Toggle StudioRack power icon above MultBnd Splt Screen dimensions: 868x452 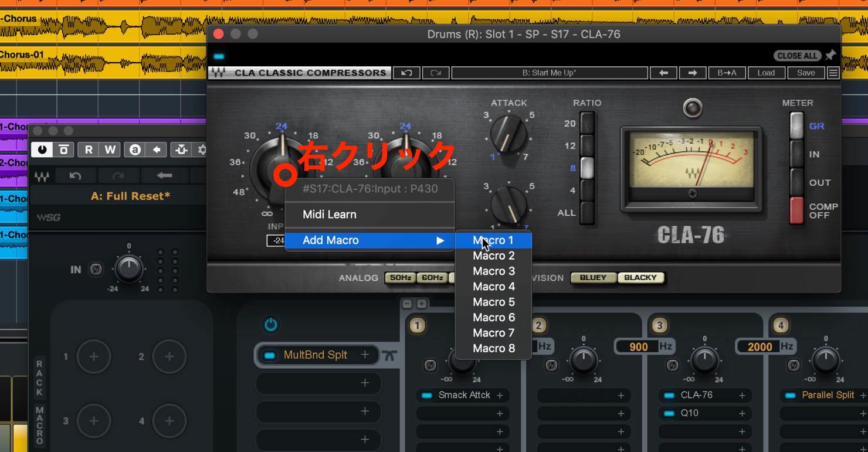coord(270,325)
